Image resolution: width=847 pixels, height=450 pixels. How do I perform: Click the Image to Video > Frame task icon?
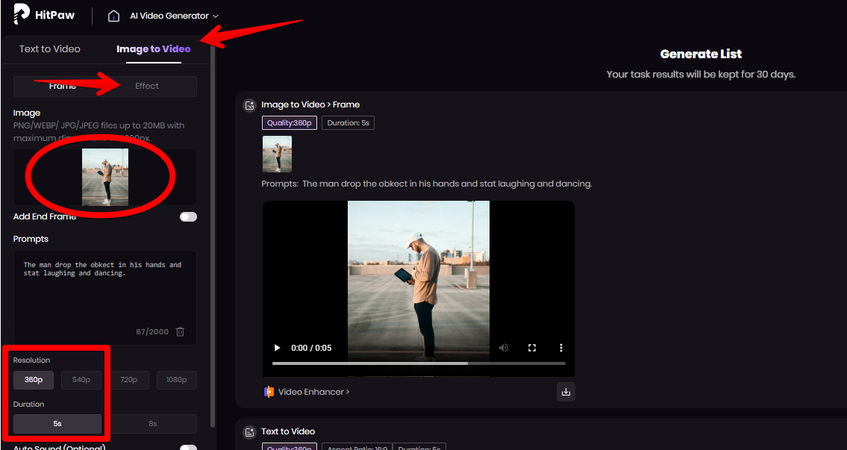(x=250, y=105)
